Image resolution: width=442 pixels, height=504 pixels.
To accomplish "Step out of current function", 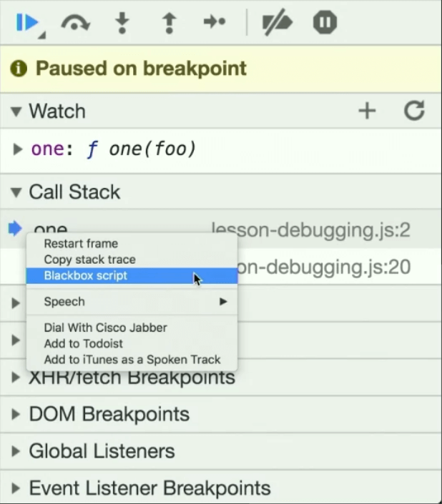I will (169, 23).
